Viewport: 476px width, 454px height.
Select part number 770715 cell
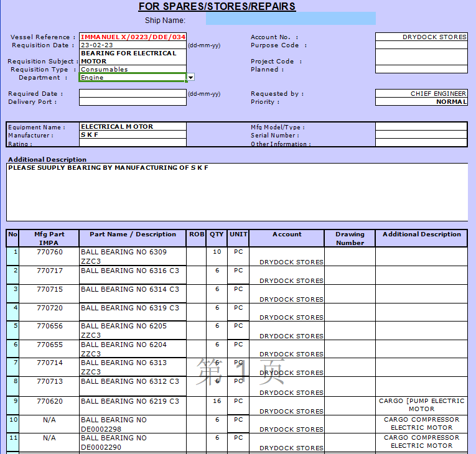tap(49, 294)
